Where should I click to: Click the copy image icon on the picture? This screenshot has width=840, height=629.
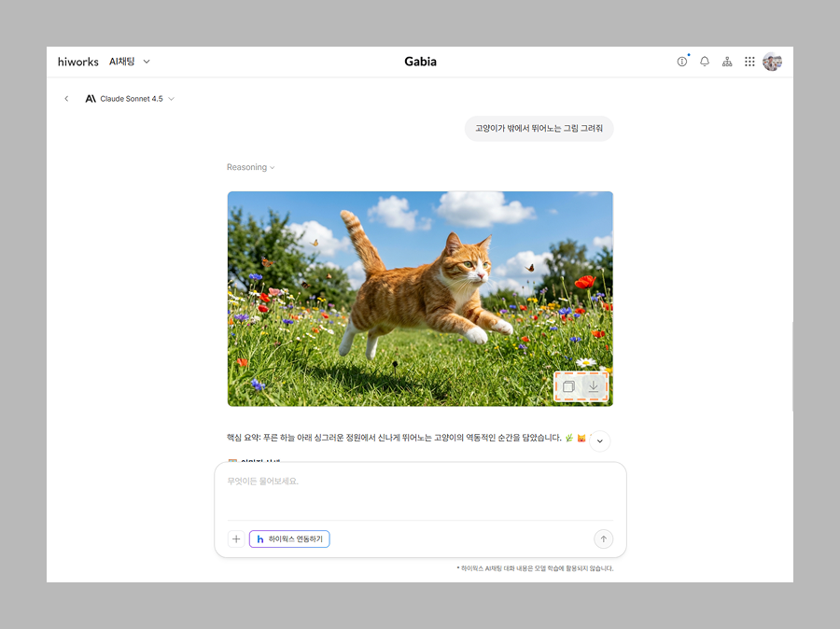tap(568, 386)
